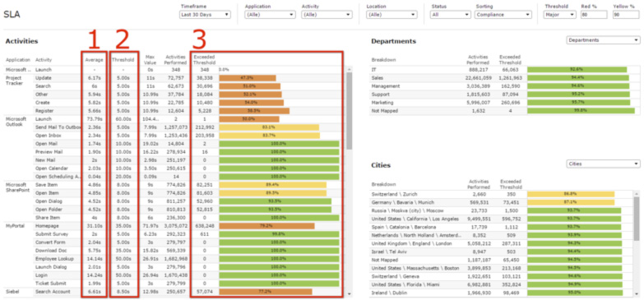644x300 pixels.
Task: Open the Threshold dropdown set to Major
Action: (560, 14)
